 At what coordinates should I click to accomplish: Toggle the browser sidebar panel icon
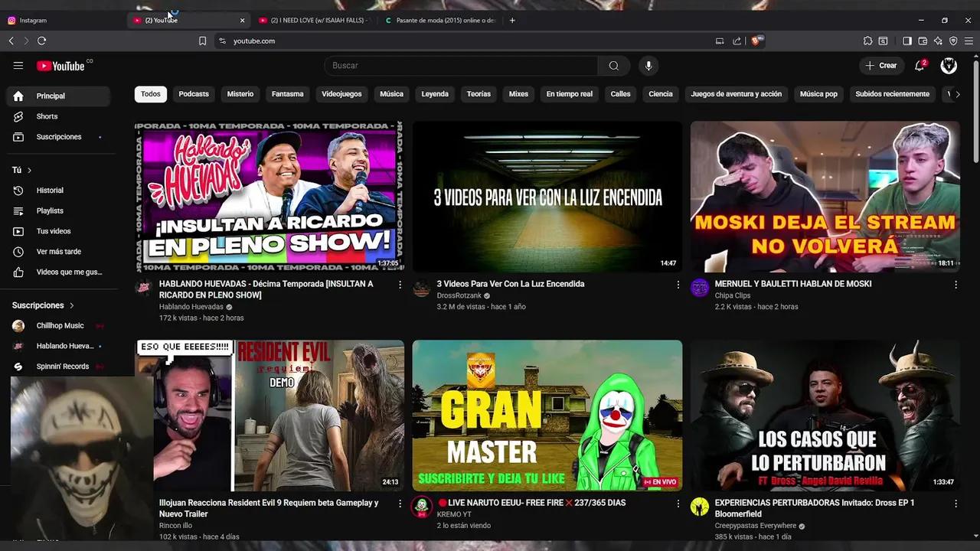(x=907, y=41)
